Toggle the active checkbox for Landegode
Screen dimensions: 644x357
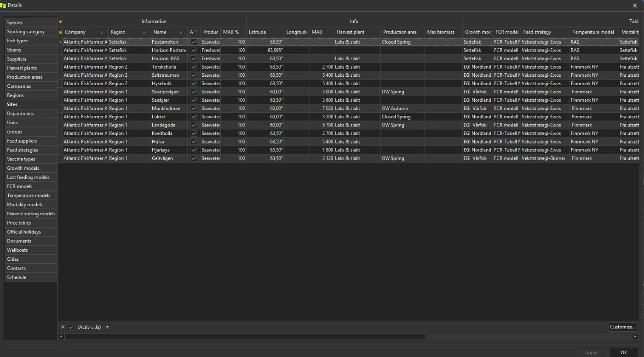(194, 125)
